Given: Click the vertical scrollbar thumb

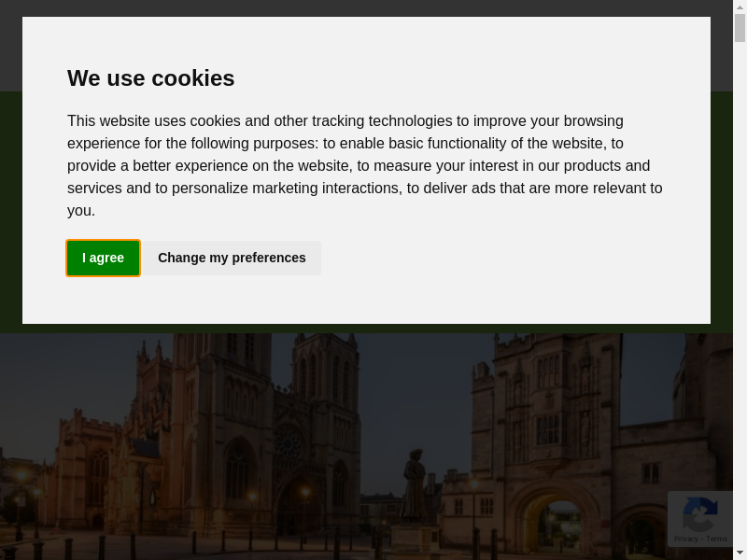Looking at the screenshot, I should point(740,28).
